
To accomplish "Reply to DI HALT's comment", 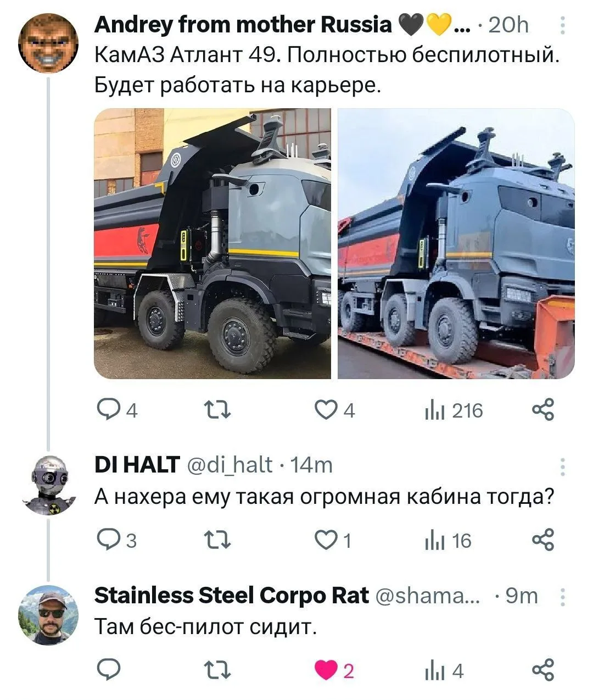I will click(116, 541).
